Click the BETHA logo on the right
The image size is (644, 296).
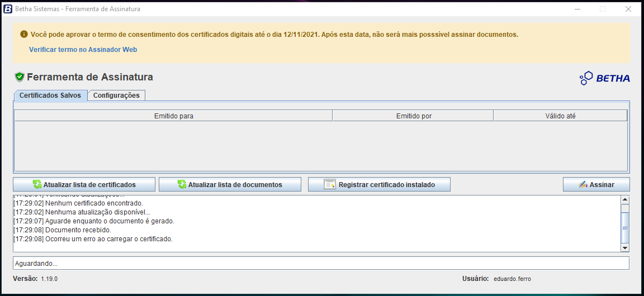605,78
